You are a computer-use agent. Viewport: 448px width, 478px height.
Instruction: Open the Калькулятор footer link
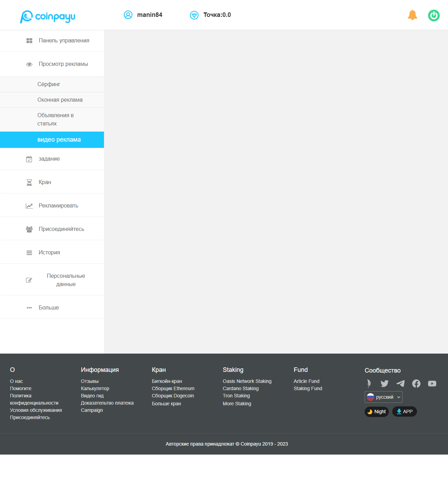point(95,388)
